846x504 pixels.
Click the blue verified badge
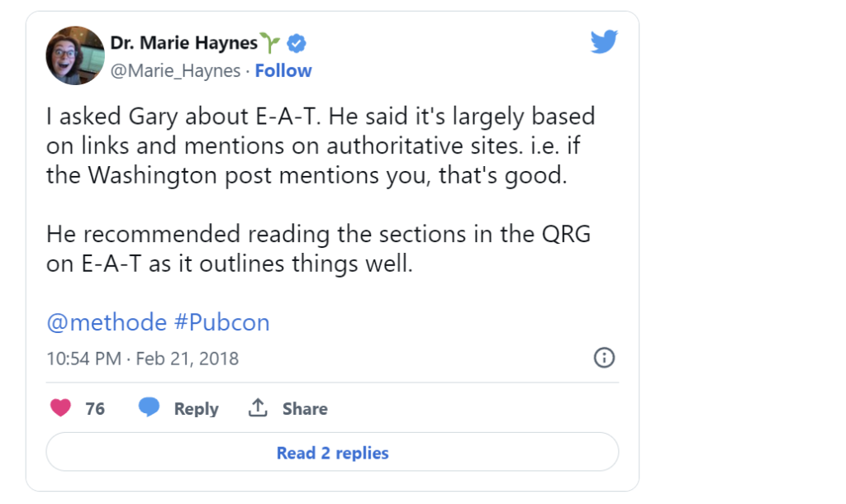pos(297,43)
